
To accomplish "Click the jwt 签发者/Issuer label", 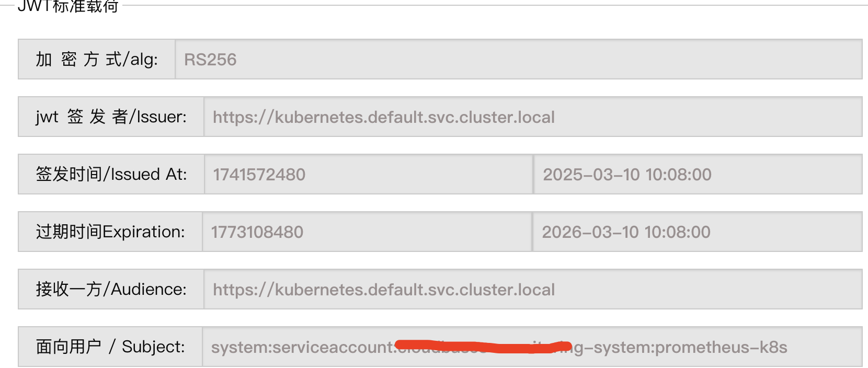I will (x=111, y=117).
